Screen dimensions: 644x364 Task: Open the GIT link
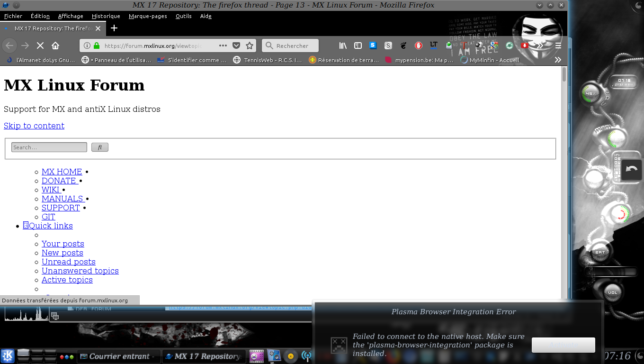coord(48,217)
